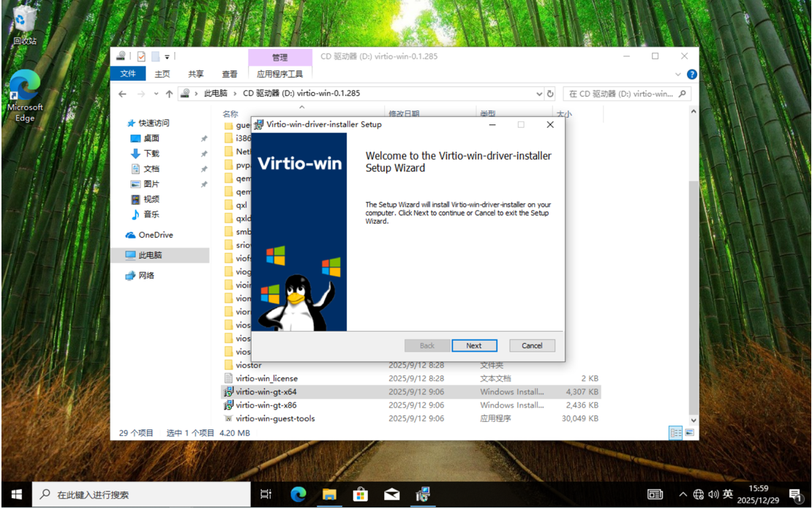The image size is (812, 509).
Task: Switch to the 查看 ribbon tab
Action: pos(230,74)
